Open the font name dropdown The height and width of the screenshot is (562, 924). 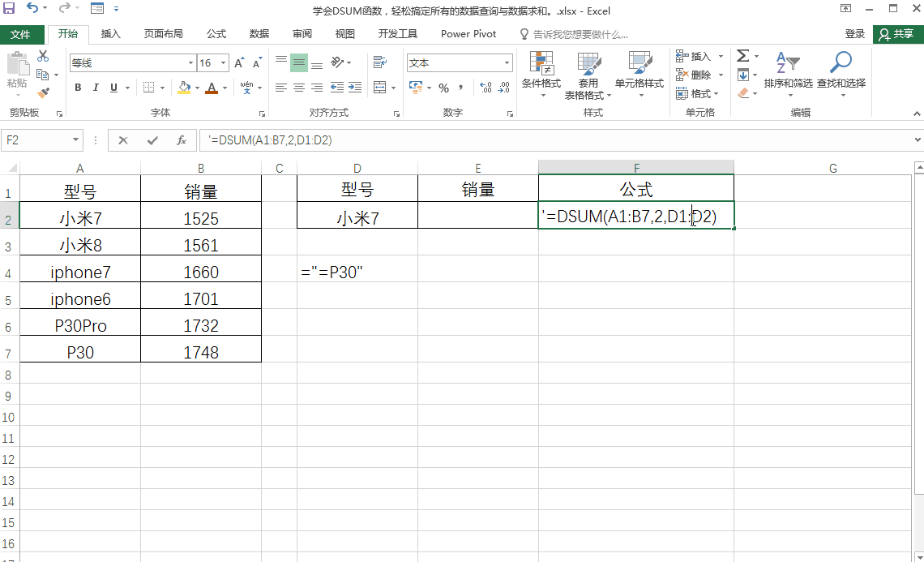(190, 63)
